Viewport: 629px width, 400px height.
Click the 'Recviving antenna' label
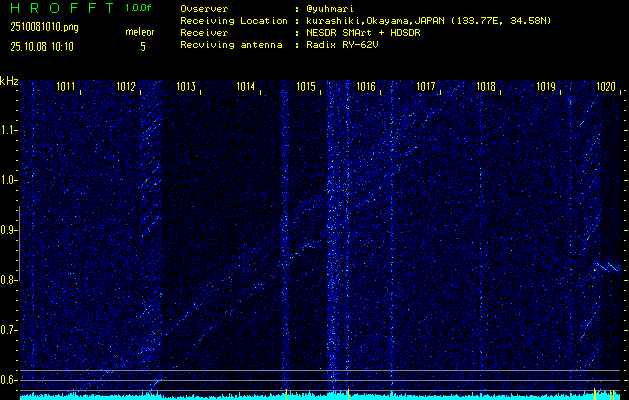click(231, 45)
